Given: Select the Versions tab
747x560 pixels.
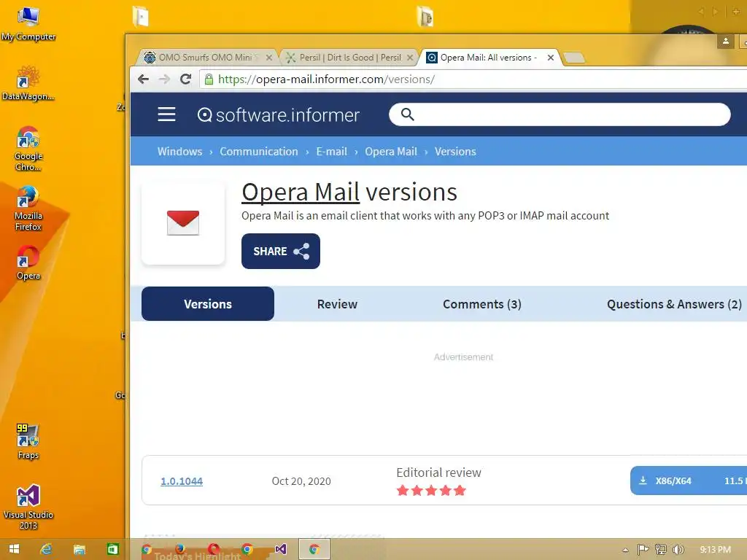Looking at the screenshot, I should (x=208, y=304).
